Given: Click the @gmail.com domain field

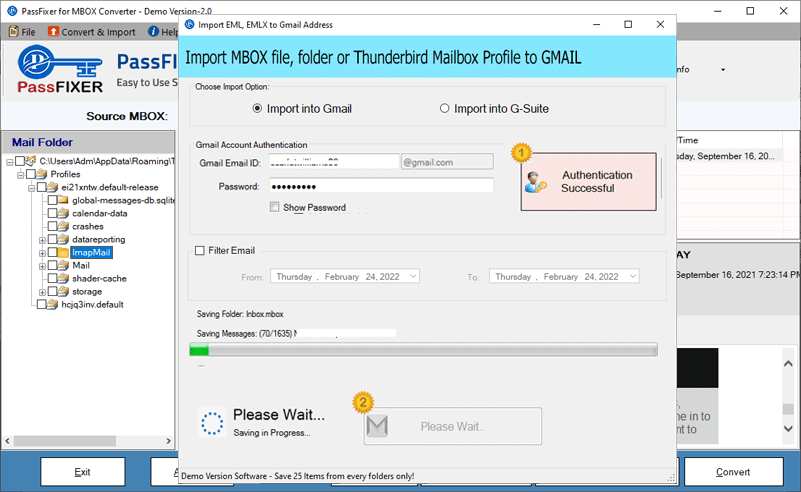Looking at the screenshot, I should pos(447,162).
